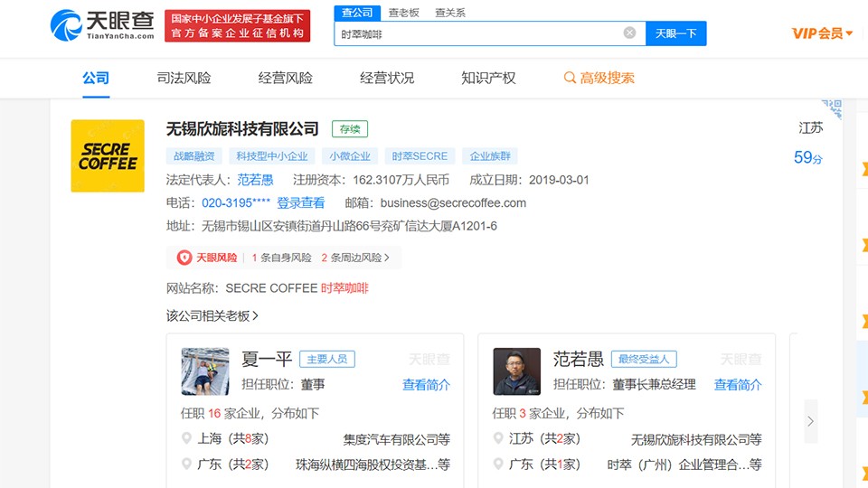Click the 江苏 region label
The height and width of the screenshot is (488, 868).
click(x=810, y=127)
